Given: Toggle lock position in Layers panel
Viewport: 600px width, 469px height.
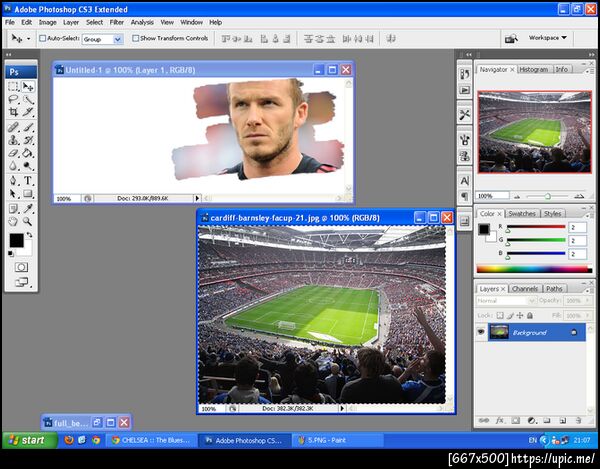Looking at the screenshot, I should 520,316.
